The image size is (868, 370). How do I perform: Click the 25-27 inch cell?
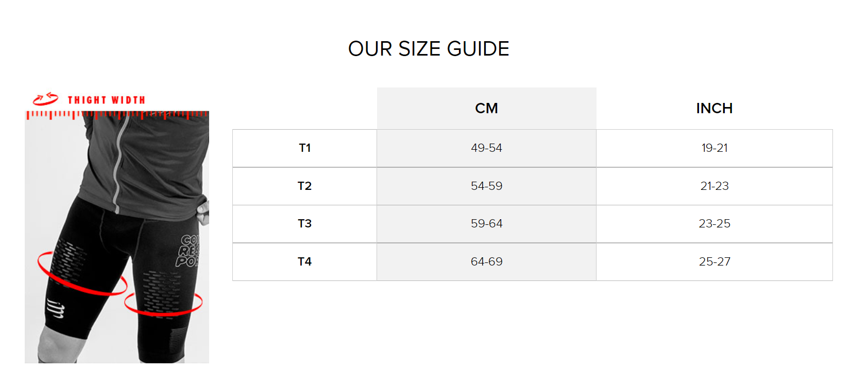tap(714, 262)
